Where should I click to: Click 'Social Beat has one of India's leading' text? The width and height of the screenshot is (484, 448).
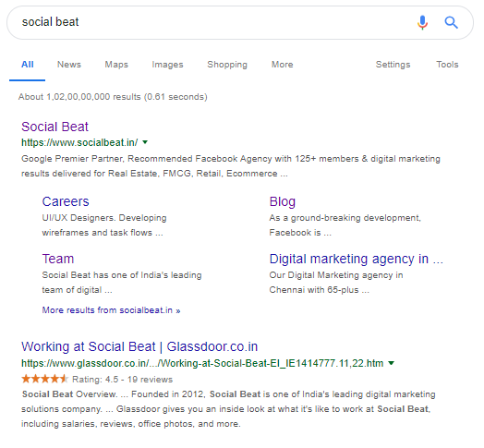[122, 283]
